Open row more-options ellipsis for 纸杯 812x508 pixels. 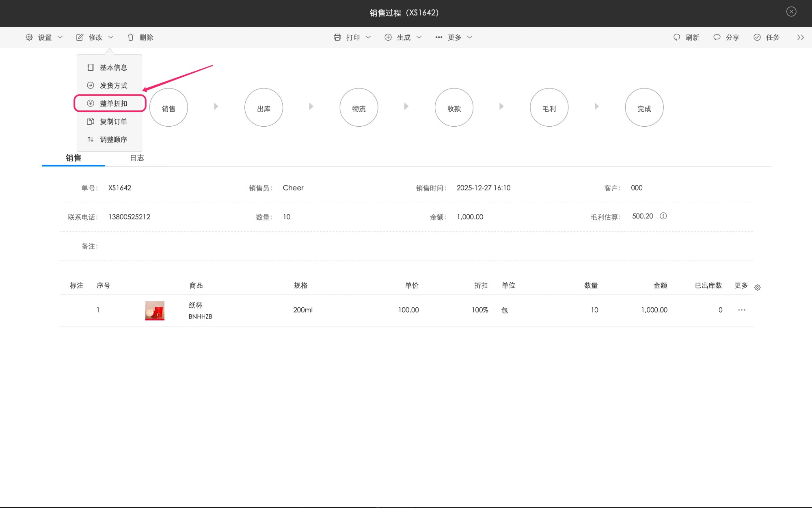[x=742, y=310]
